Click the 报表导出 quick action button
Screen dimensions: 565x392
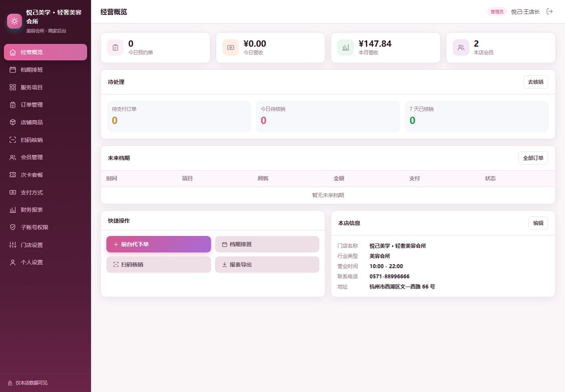click(x=267, y=265)
